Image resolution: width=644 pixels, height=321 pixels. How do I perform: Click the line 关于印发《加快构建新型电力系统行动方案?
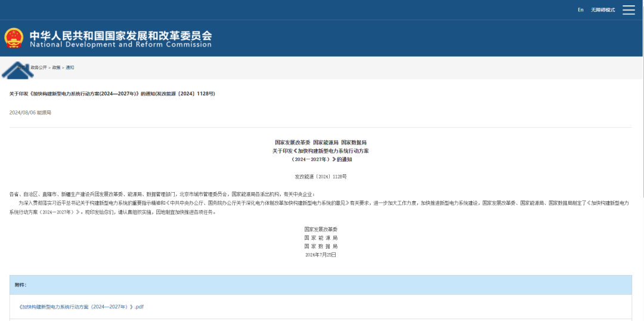321,151
